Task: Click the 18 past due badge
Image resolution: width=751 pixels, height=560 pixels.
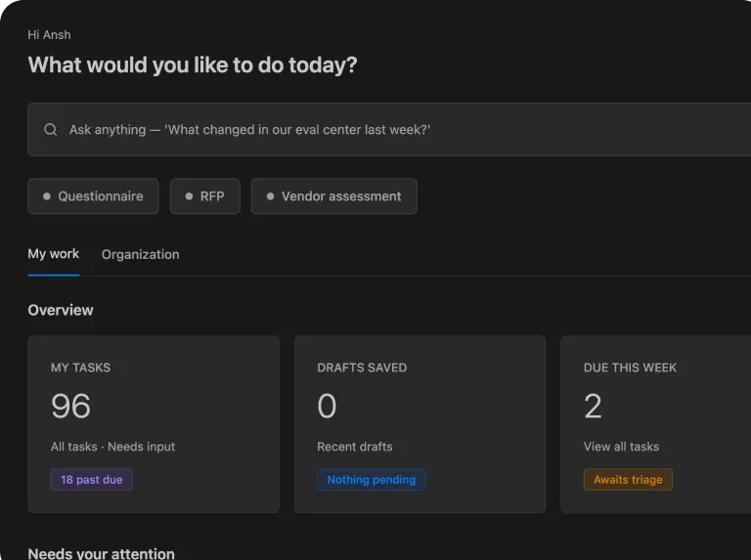Action: [x=92, y=480]
